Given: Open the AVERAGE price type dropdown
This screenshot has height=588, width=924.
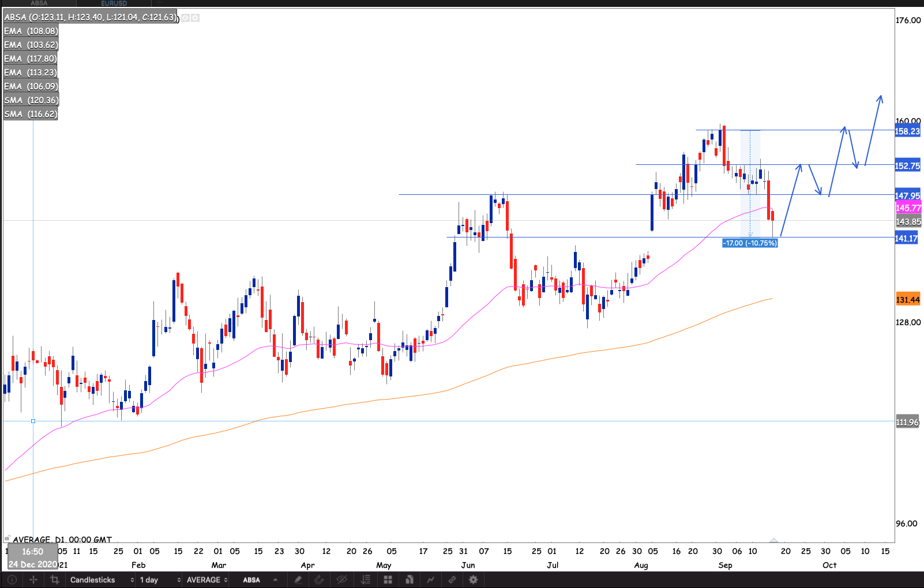Looking at the screenshot, I should pyautogui.click(x=206, y=579).
